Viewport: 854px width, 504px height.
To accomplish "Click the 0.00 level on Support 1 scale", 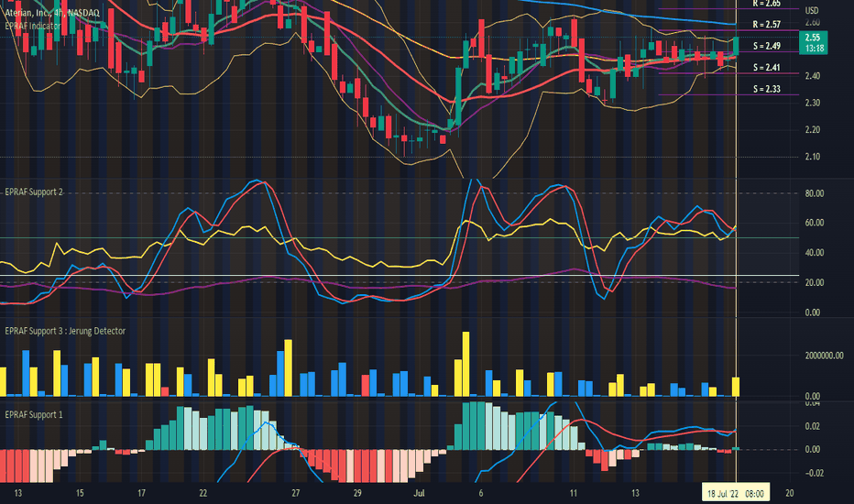I will (812, 450).
